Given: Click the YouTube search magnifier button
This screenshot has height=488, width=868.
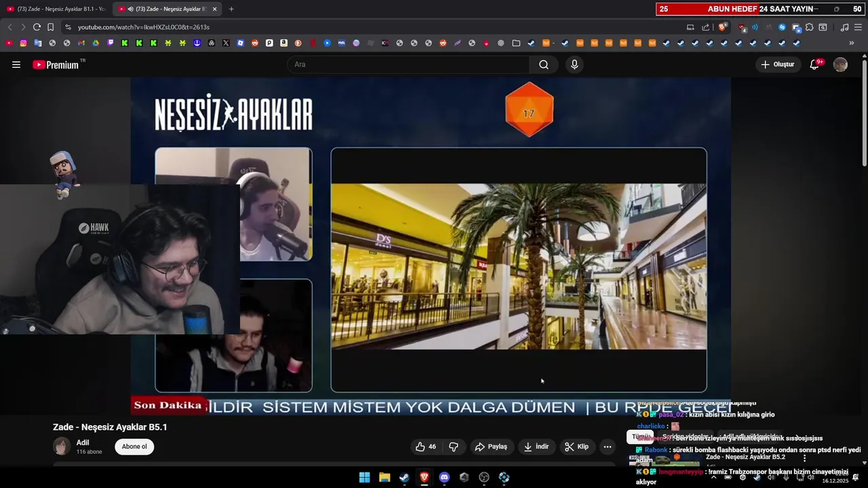Looking at the screenshot, I should point(544,64).
